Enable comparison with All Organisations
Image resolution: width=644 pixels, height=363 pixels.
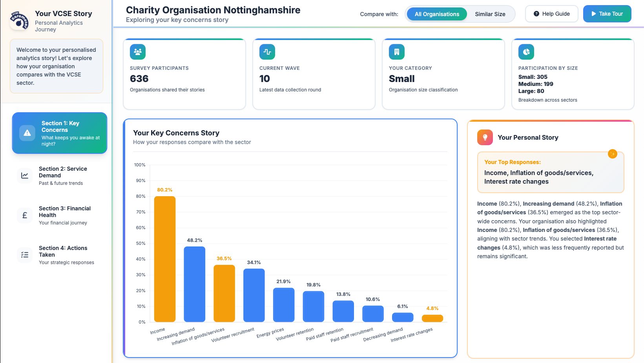(x=436, y=14)
